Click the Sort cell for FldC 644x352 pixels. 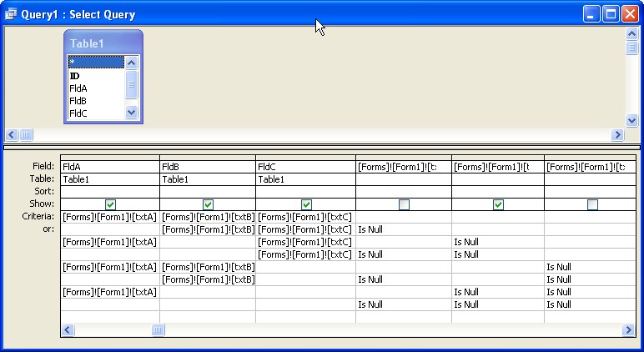(x=306, y=192)
